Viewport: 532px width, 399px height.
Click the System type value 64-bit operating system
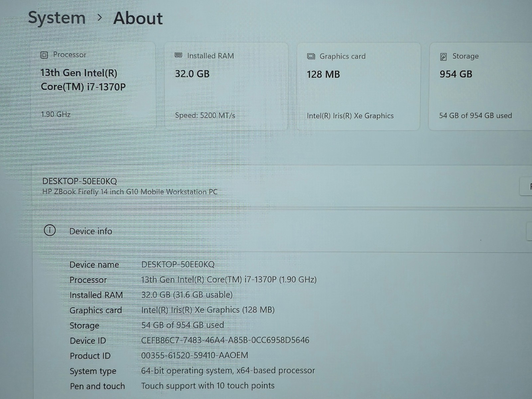coord(228,371)
